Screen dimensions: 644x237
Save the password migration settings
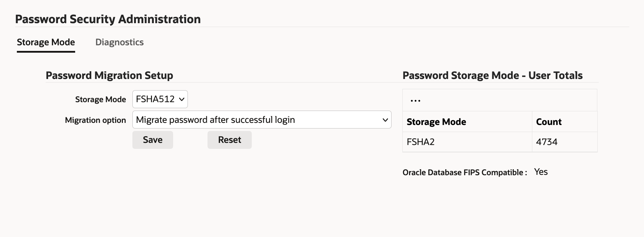pyautogui.click(x=152, y=140)
